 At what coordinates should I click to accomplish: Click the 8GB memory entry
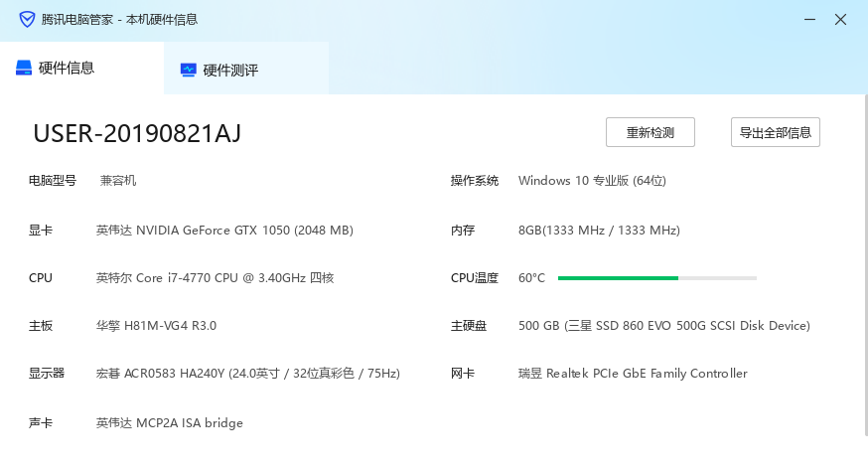coord(599,231)
